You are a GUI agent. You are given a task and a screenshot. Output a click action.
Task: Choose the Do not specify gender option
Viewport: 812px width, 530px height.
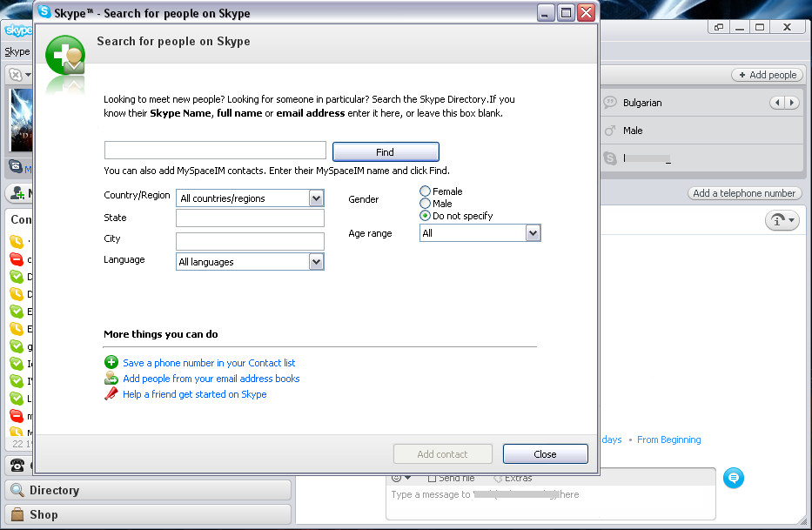(425, 216)
